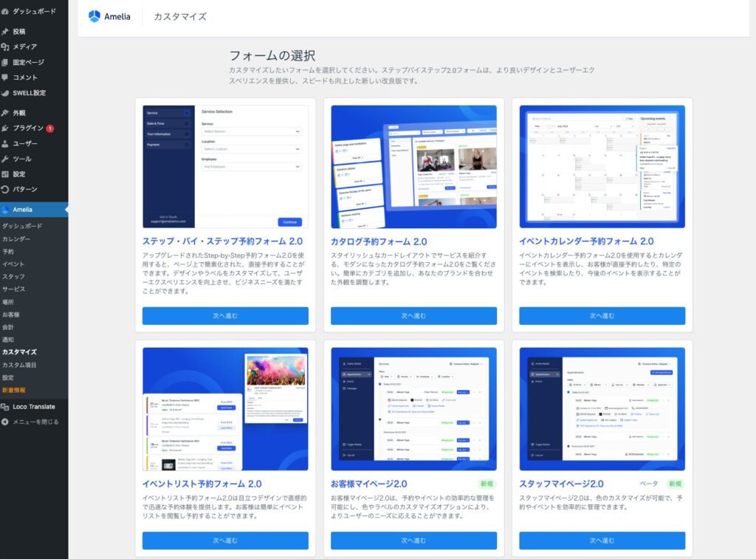
Task: Click the スタッフマイページ2.0 preview thumbnail
Action: tap(602, 409)
